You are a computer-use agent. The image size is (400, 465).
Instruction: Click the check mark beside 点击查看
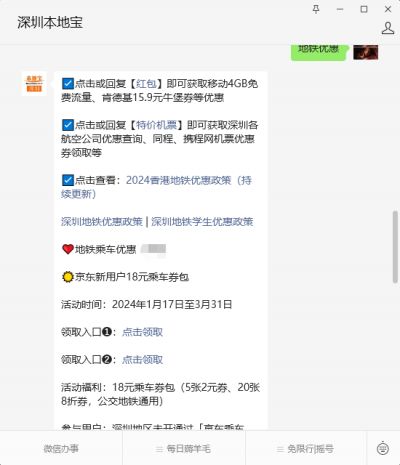coord(68,180)
